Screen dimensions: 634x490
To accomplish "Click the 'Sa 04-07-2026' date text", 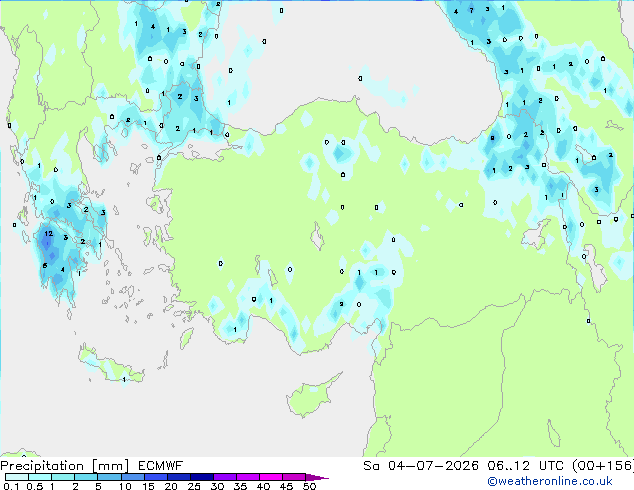I will (x=421, y=466).
